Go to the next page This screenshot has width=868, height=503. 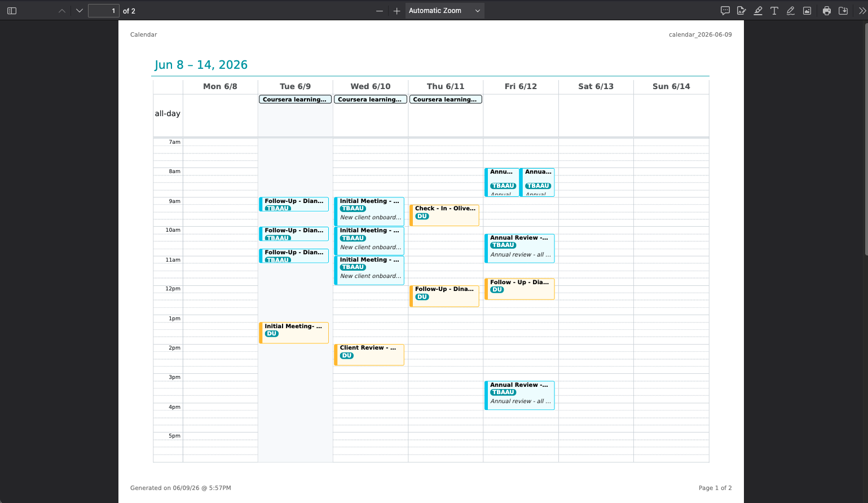click(x=80, y=11)
